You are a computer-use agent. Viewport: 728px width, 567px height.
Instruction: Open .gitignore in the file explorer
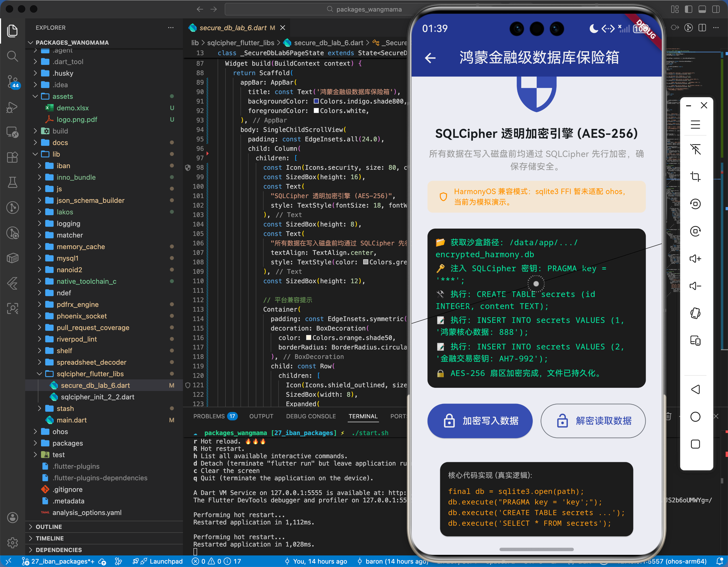click(67, 489)
